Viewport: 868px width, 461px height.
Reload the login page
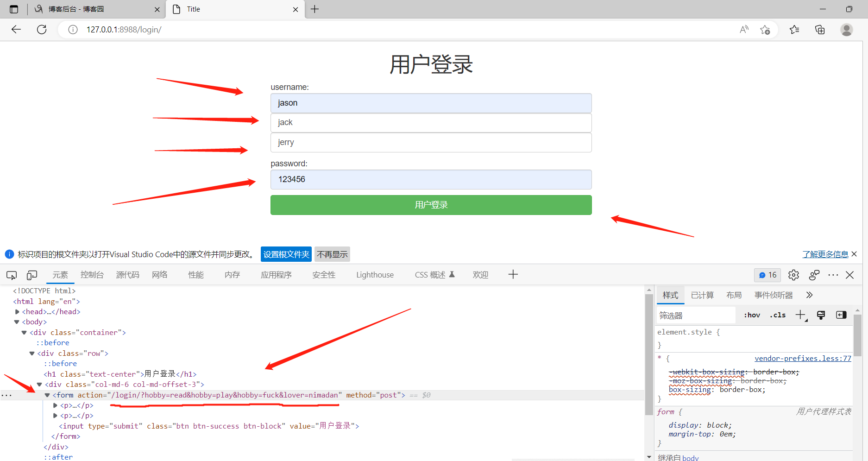[42, 30]
